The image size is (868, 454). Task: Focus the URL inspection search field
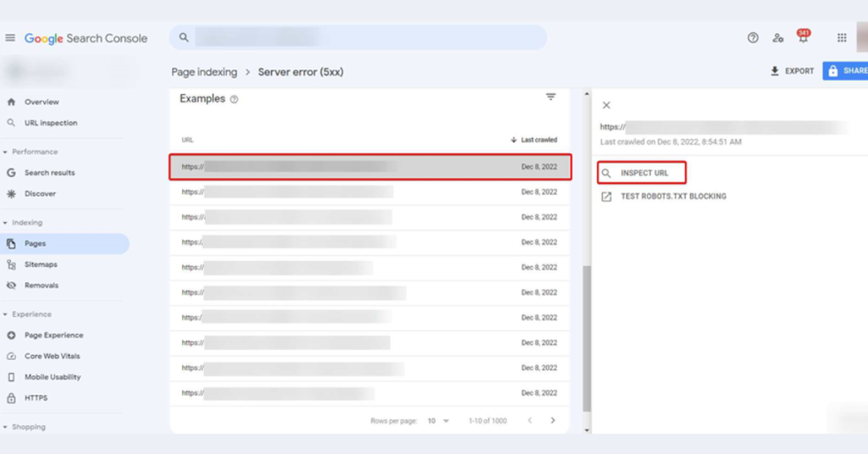[359, 37]
